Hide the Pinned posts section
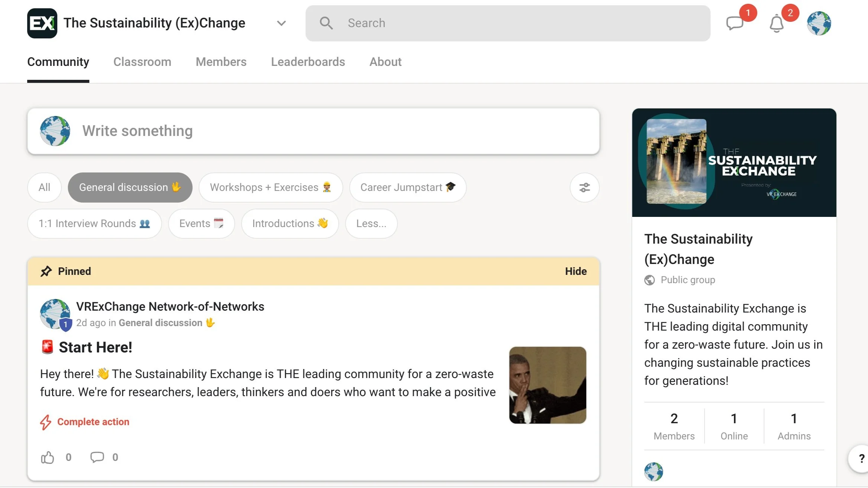 (x=576, y=271)
